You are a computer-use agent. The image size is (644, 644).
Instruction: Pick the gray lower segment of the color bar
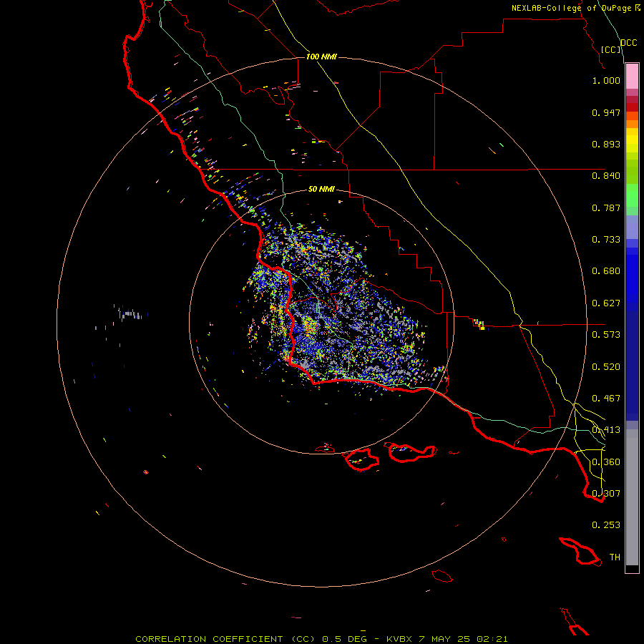tap(632, 497)
